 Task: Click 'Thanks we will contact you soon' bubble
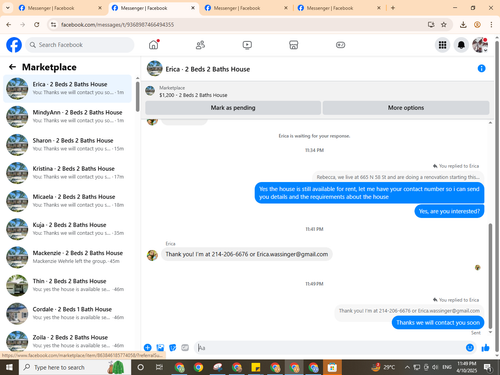[438, 323]
